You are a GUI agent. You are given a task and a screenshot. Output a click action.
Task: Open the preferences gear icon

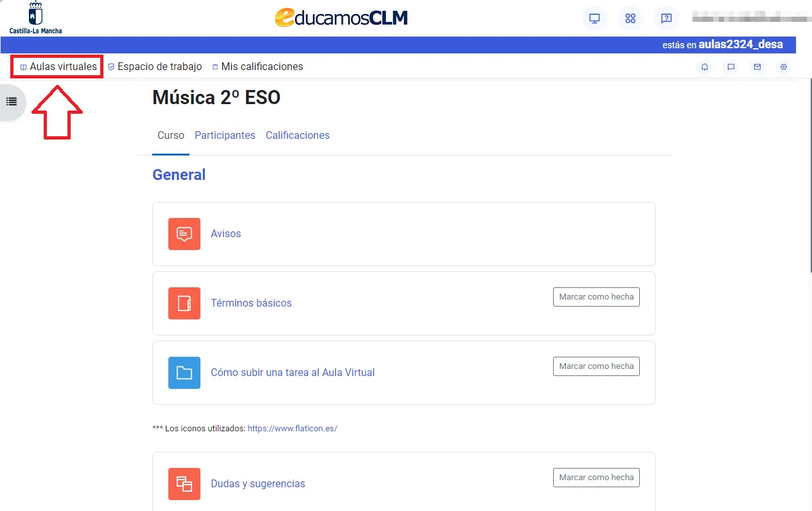[783, 66]
